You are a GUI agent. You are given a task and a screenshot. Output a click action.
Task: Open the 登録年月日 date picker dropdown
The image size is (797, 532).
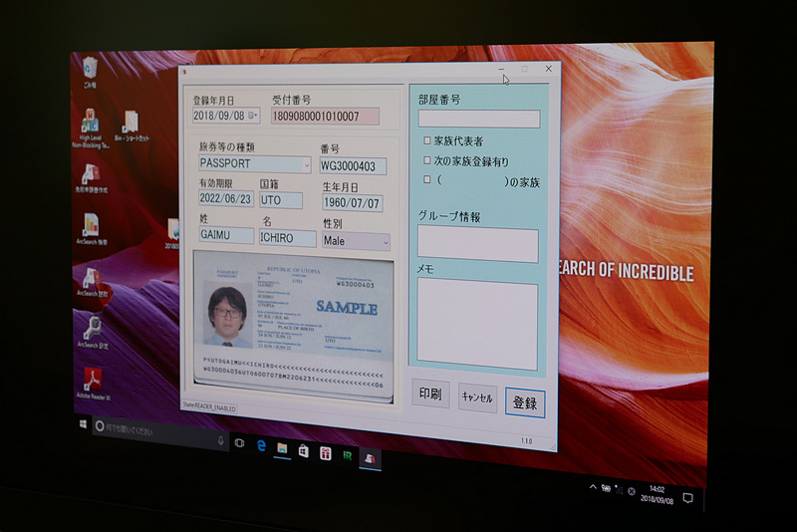[x=253, y=116]
